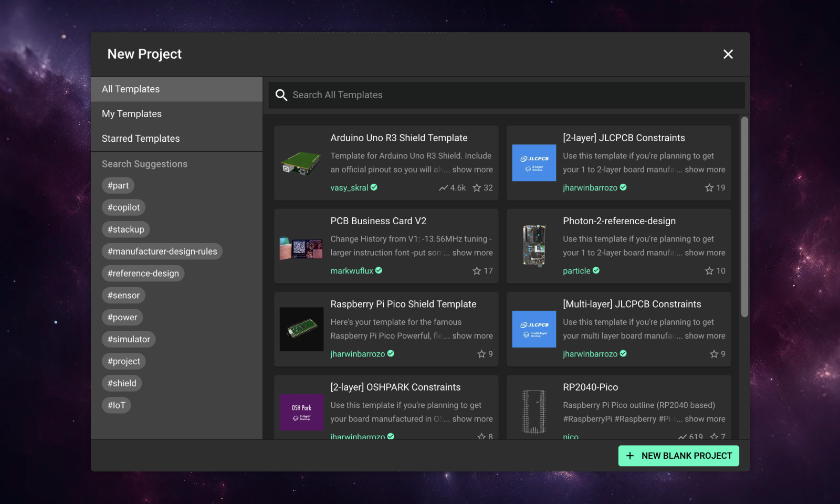Viewport: 840px width, 504px height.
Task: Expand show more on RP2040-Pico description
Action: pos(705,419)
